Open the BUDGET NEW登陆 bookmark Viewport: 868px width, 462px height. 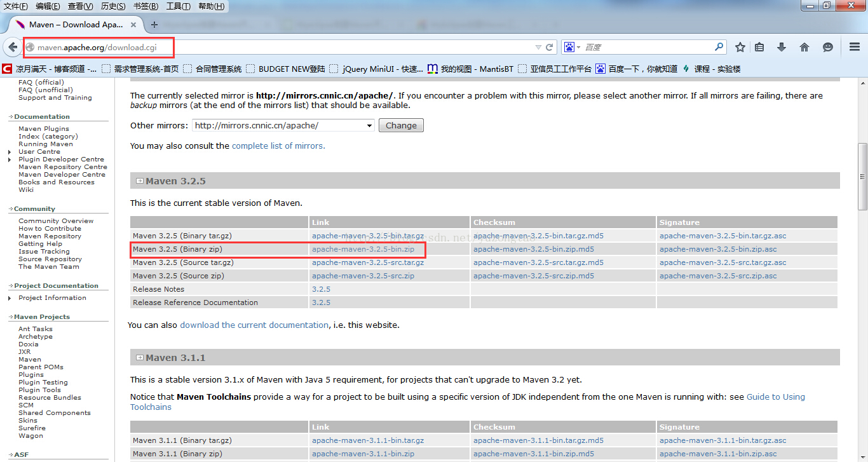point(285,69)
